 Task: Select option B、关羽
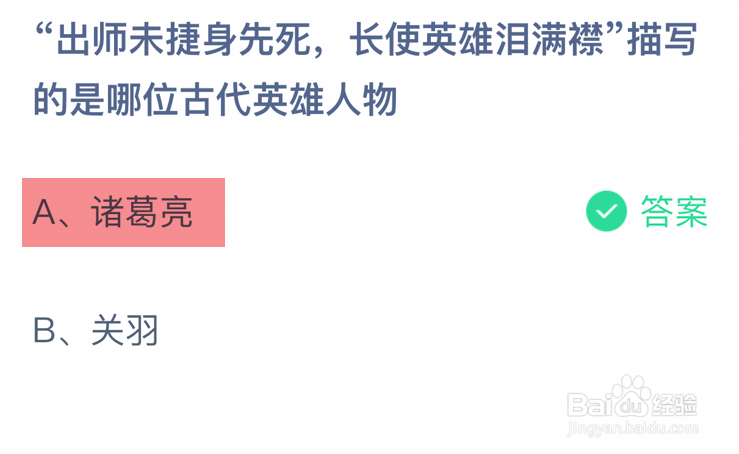coord(96,331)
